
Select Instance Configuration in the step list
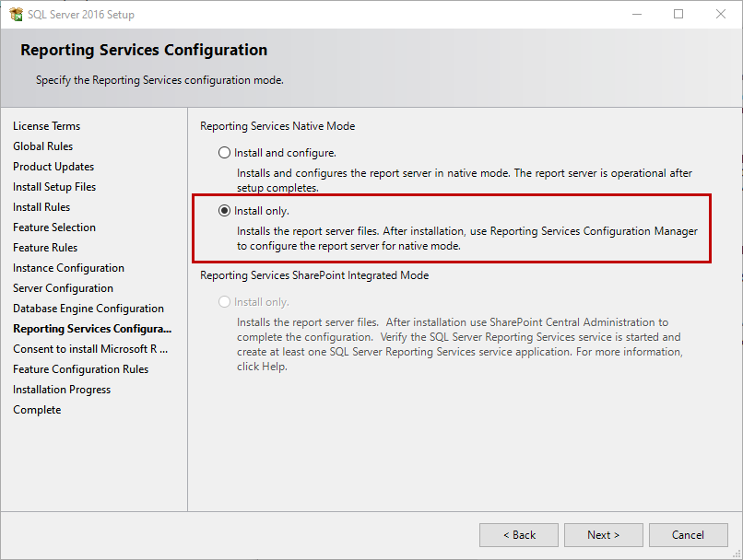coord(68,268)
